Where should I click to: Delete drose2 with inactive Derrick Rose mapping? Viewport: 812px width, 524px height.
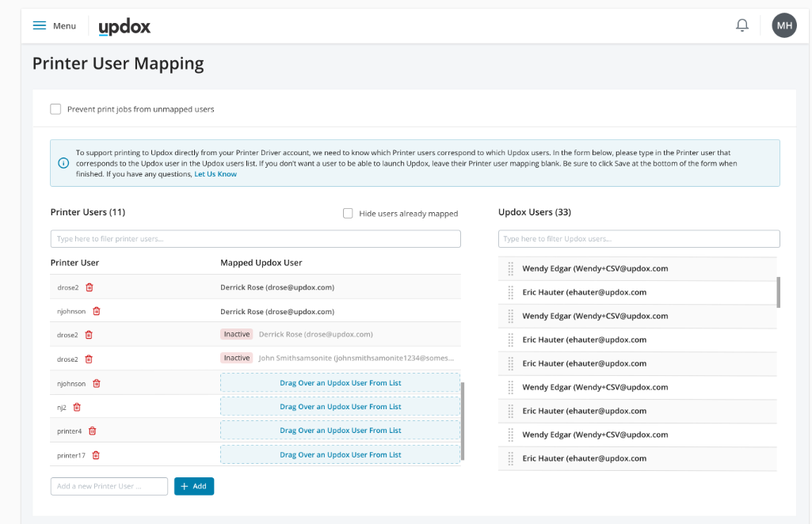[x=89, y=335]
